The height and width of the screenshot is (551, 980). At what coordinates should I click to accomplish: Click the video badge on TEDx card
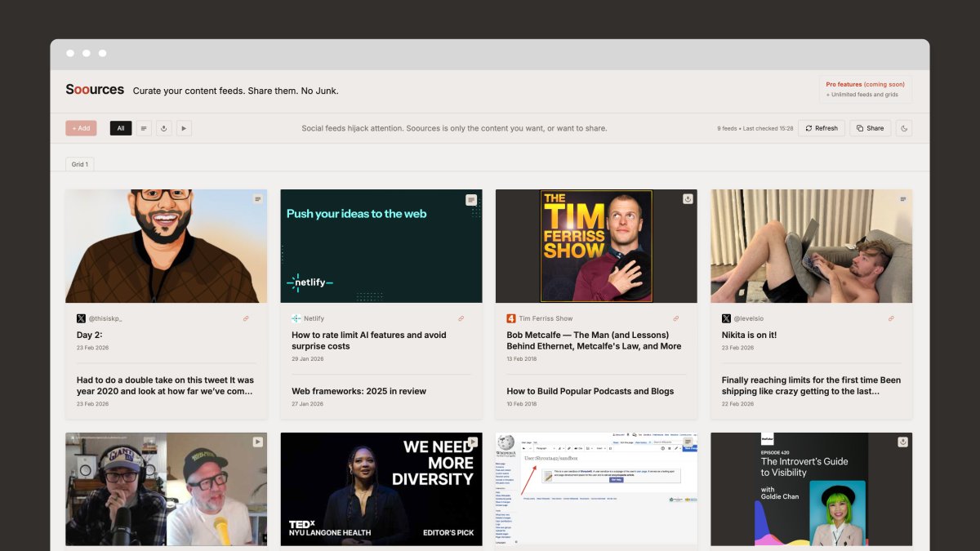coord(472,442)
